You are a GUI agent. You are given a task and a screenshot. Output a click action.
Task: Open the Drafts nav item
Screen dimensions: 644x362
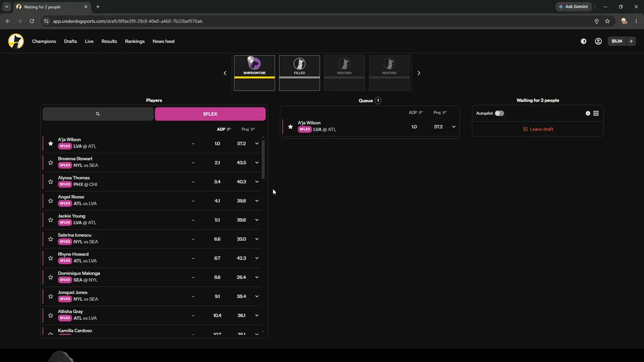(70, 41)
